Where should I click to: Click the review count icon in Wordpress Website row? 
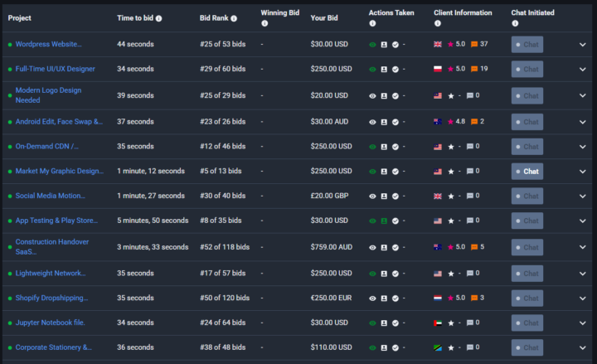[x=474, y=44]
